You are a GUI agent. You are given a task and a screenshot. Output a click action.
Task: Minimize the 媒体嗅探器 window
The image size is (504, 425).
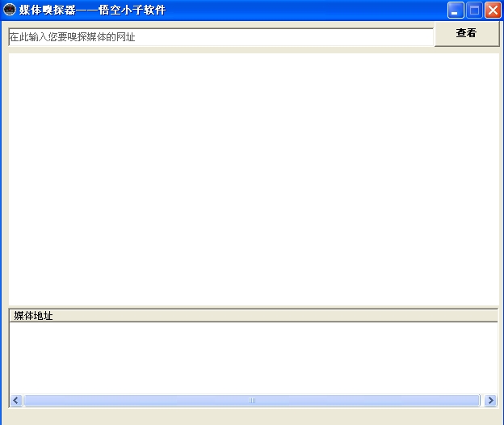tap(456, 11)
